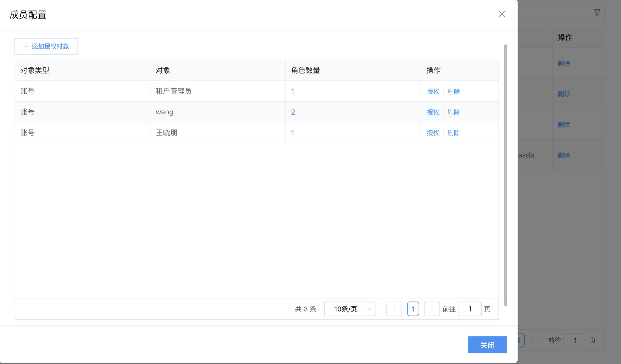Open filter options using the funnel icon
This screenshot has height=364, width=621.
(x=597, y=13)
